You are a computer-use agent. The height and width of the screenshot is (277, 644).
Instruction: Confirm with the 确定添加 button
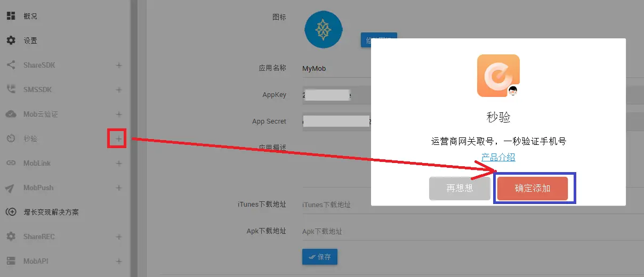[533, 189]
